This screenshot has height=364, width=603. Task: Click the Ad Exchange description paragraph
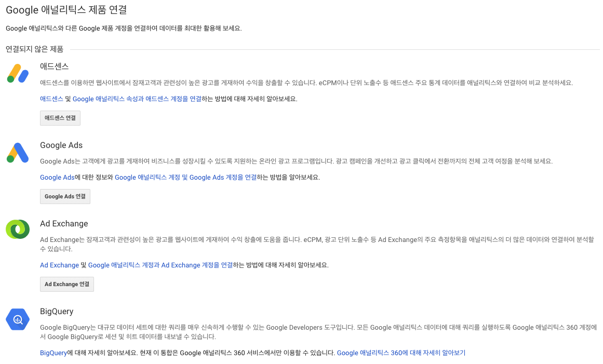coord(317,244)
